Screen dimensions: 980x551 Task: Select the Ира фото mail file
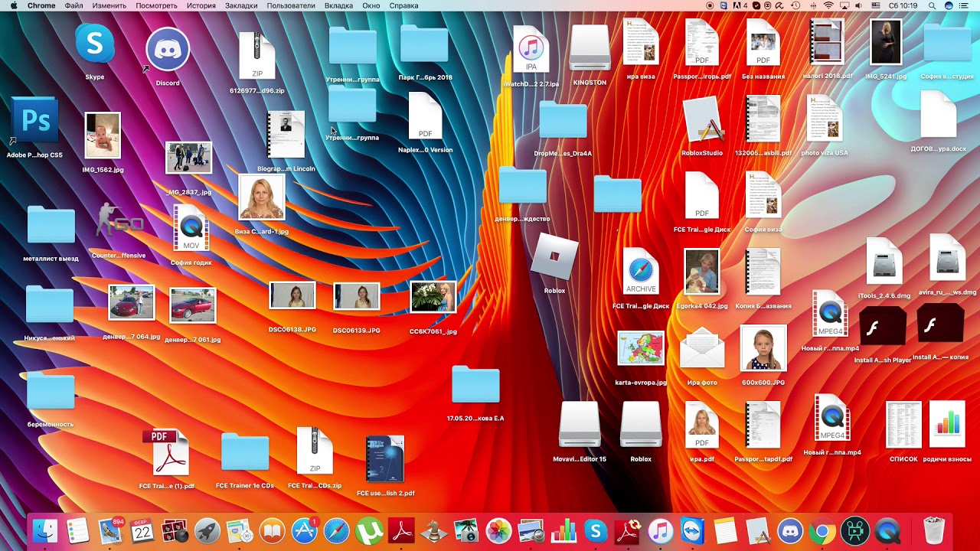[702, 349]
